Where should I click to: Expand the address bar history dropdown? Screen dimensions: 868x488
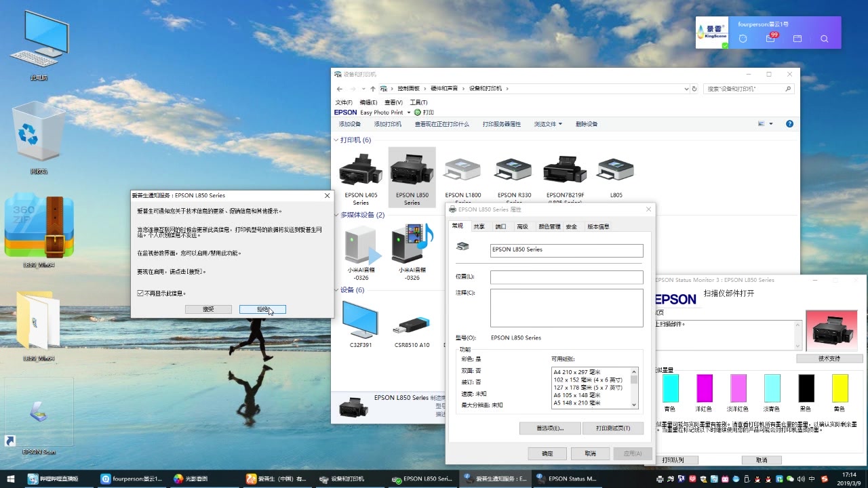point(686,89)
